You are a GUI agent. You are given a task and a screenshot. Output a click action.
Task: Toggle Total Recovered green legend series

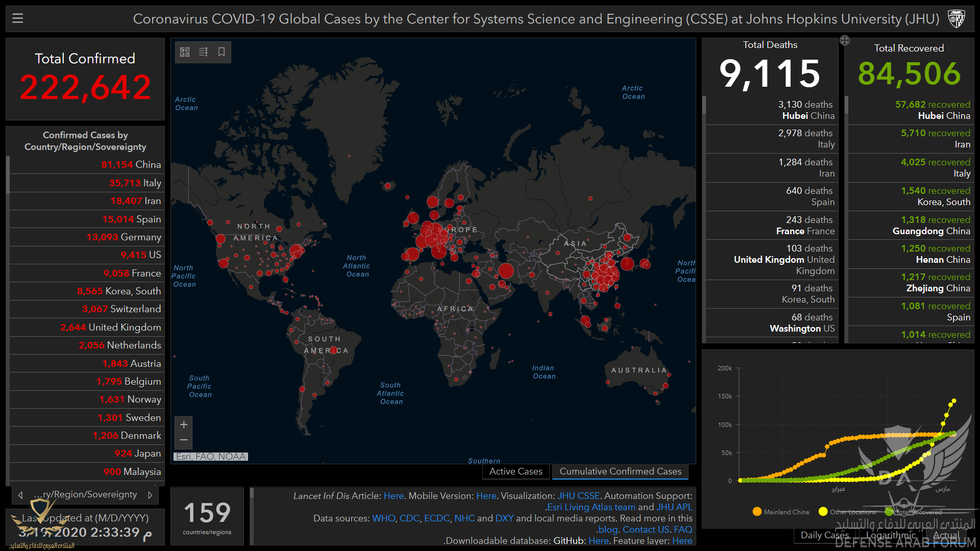pyautogui.click(x=914, y=512)
